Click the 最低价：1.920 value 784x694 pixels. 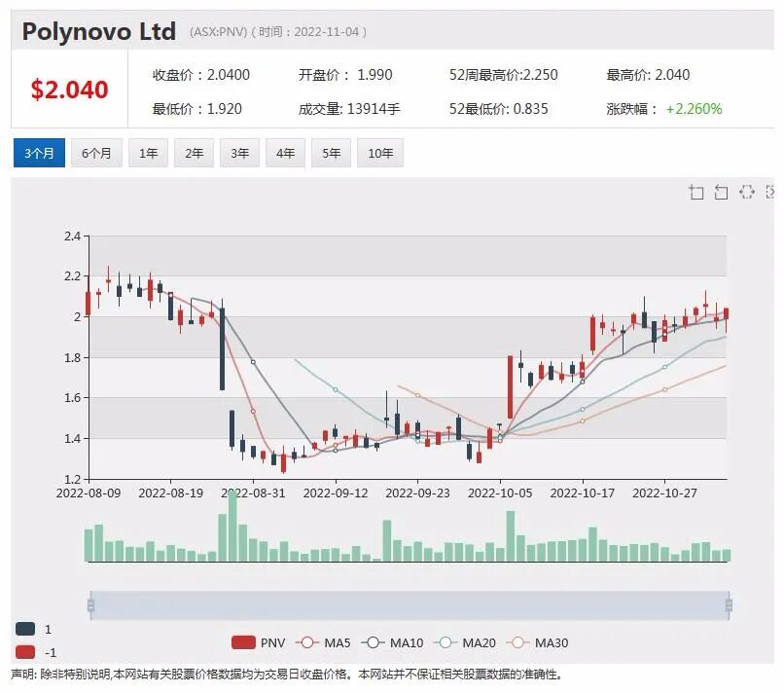point(197,109)
